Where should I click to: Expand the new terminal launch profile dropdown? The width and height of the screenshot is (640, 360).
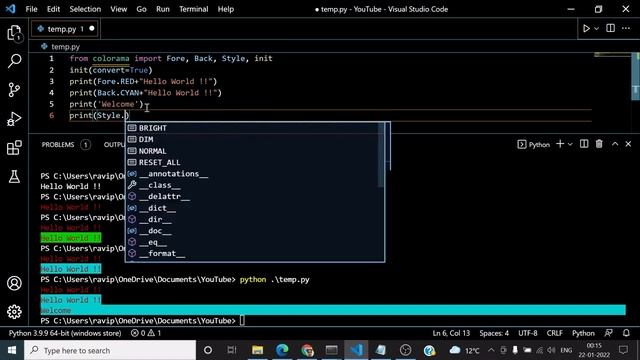570,144
